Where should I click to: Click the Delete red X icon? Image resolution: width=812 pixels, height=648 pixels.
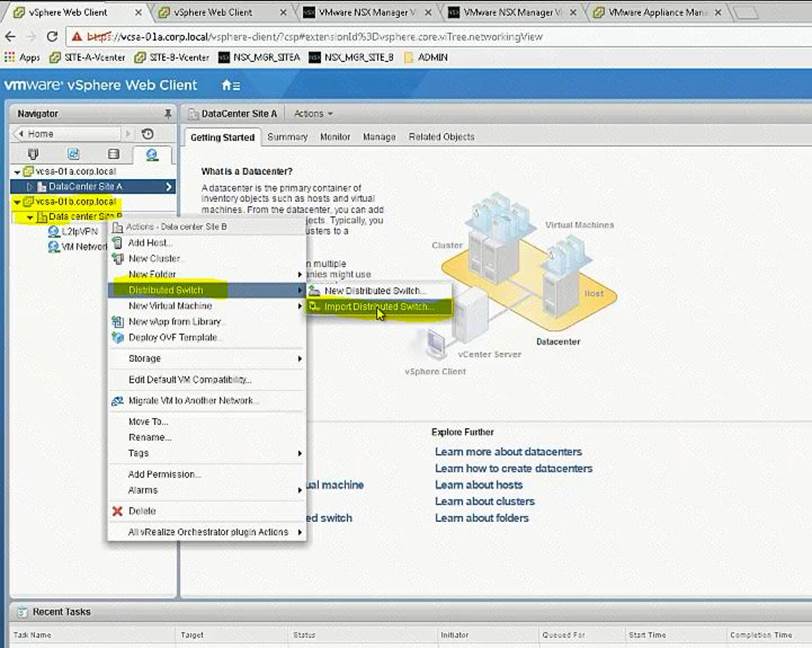[118, 511]
